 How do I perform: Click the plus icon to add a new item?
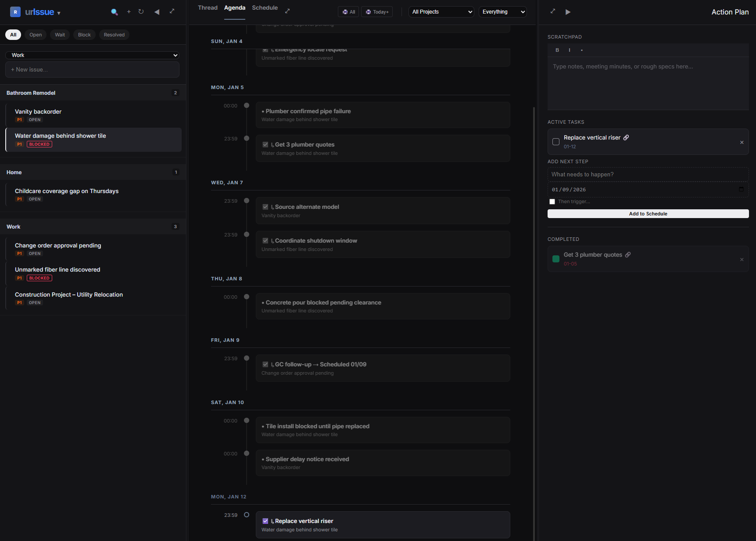click(x=129, y=12)
